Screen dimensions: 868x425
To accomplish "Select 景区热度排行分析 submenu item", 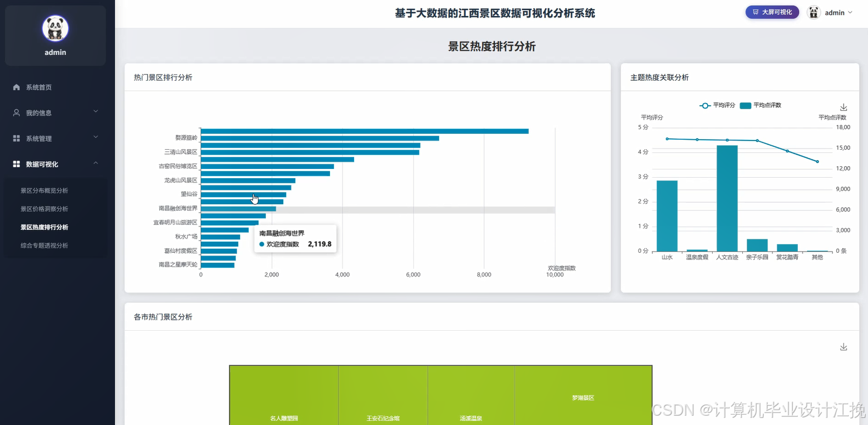I will coord(44,227).
